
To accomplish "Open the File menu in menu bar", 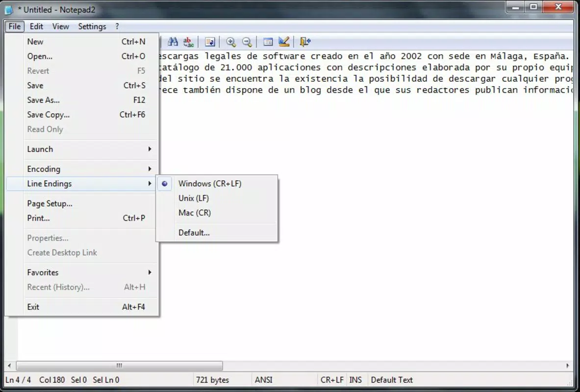I will pyautogui.click(x=14, y=26).
